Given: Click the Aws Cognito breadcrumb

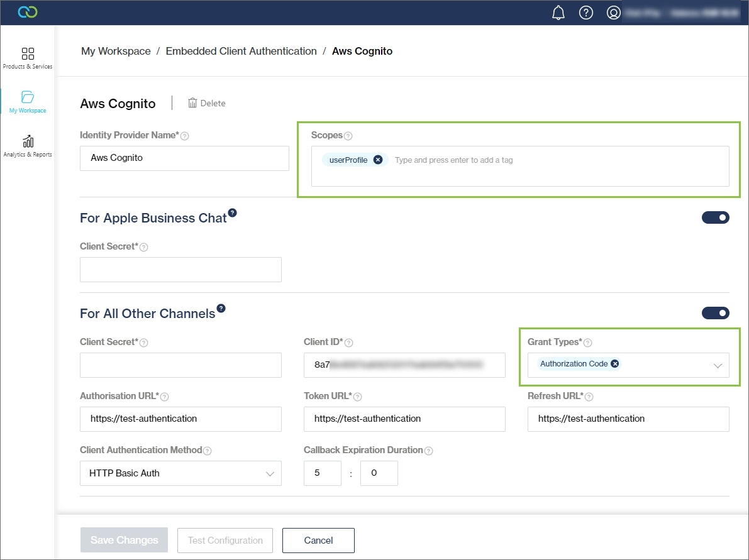Looking at the screenshot, I should [362, 51].
